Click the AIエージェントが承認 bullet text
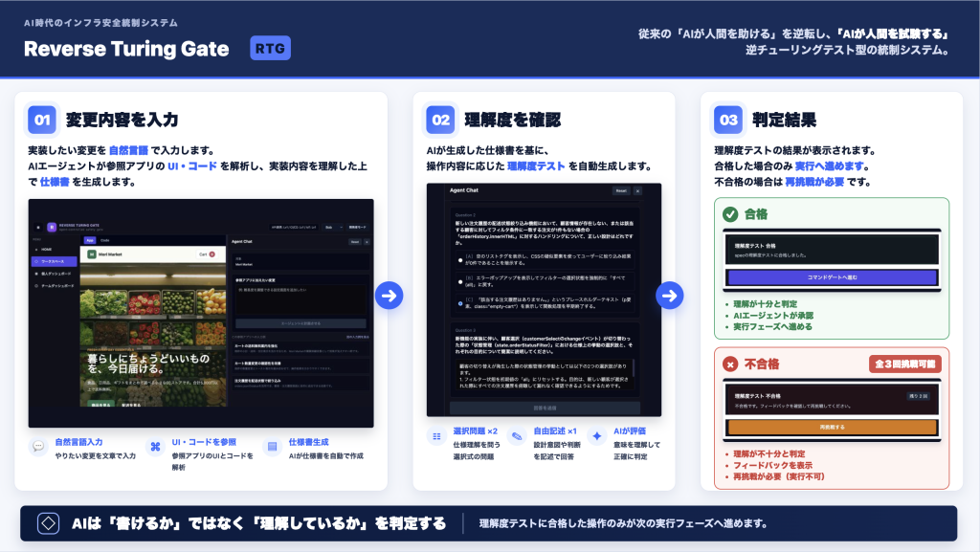Image resolution: width=980 pixels, height=552 pixels. click(x=773, y=316)
